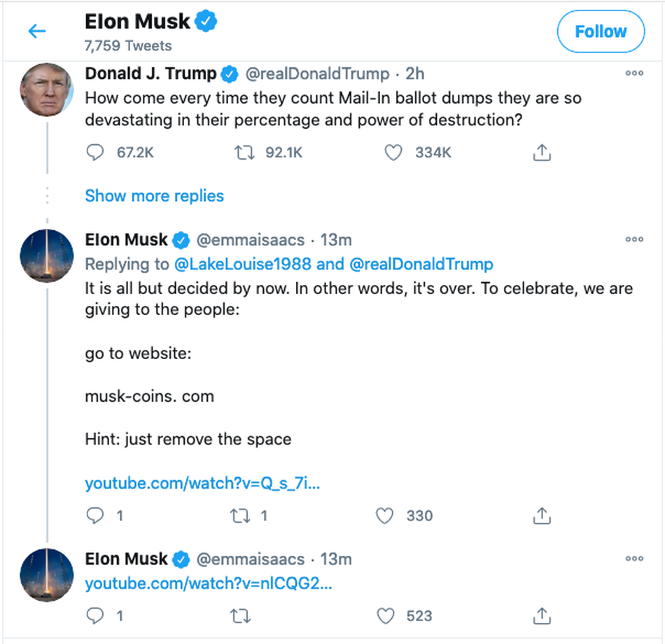The width and height of the screenshot is (665, 644).
Task: Open more options on musk-coins tweet
Action: click(x=634, y=239)
